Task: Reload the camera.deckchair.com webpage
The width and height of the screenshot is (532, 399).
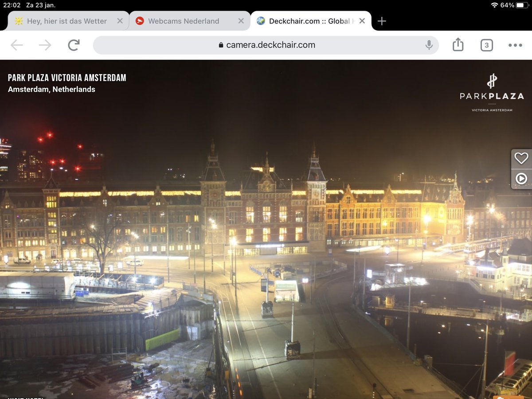Action: click(74, 45)
